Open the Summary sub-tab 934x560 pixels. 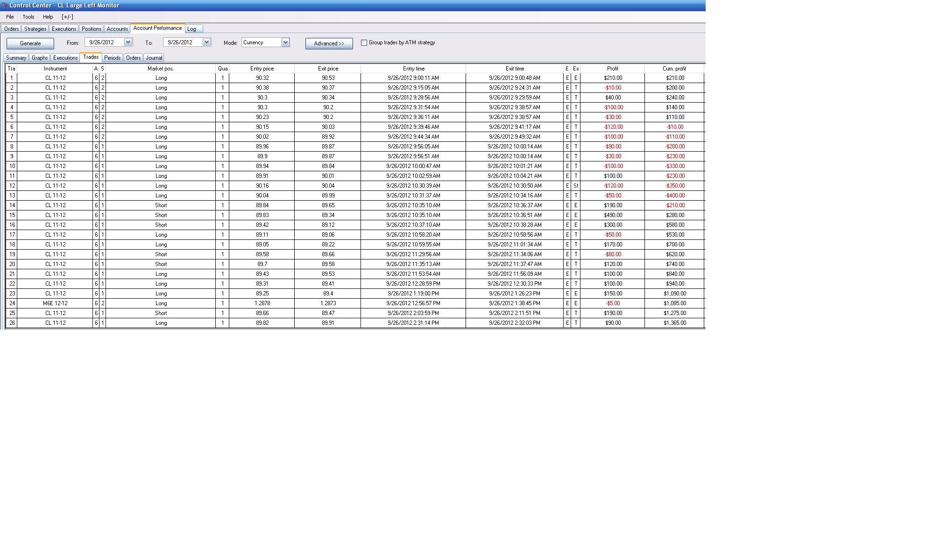click(16, 58)
